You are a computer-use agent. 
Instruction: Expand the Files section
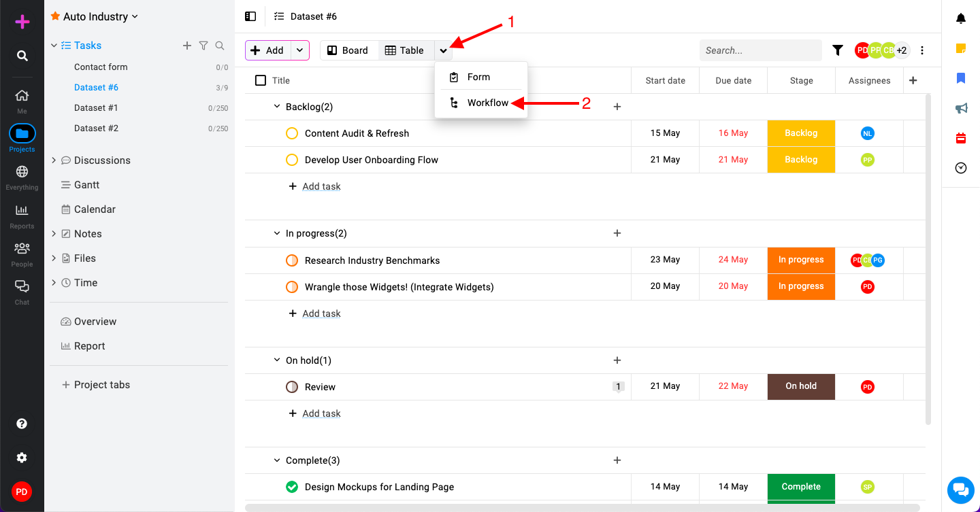54,258
